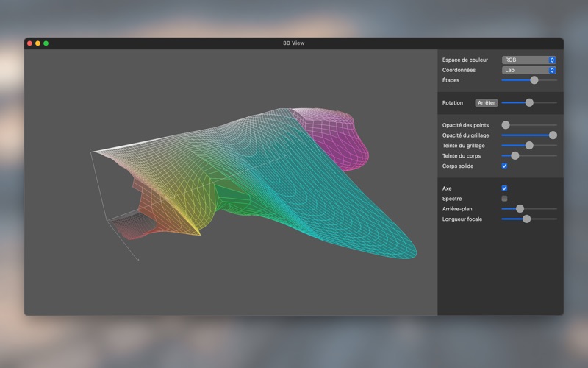The width and height of the screenshot is (588, 368).
Task: Click the Rotation label
Action: click(453, 103)
